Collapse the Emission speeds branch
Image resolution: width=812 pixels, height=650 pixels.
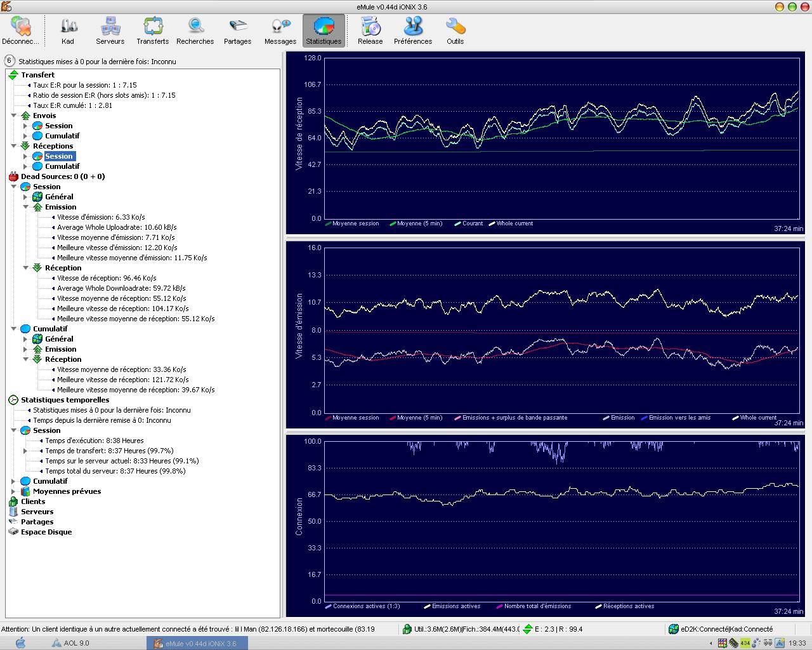point(26,207)
